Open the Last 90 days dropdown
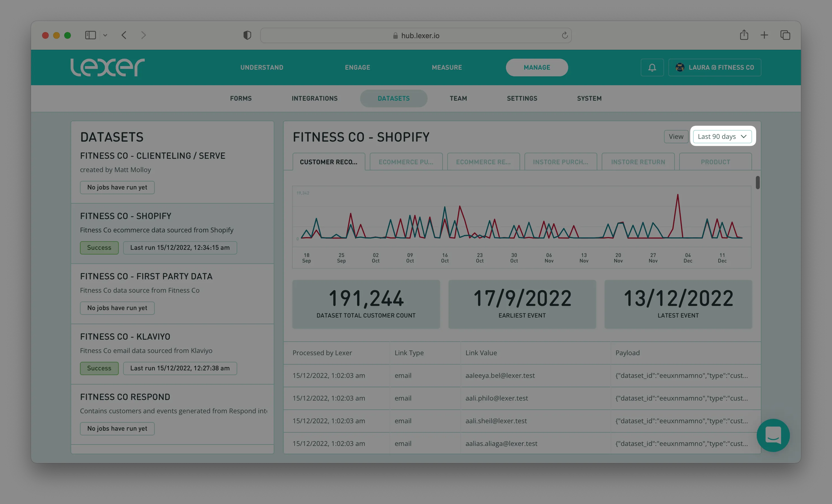Image resolution: width=832 pixels, height=504 pixels. tap(722, 136)
